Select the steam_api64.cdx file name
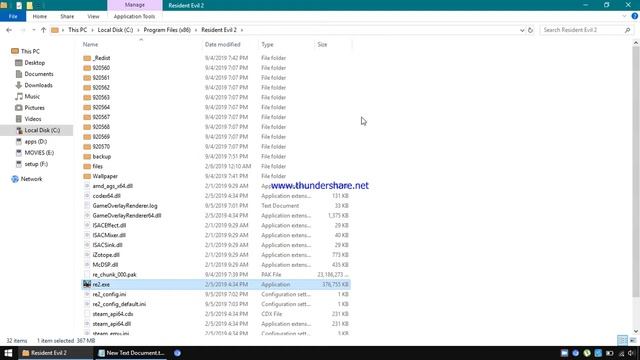640x360 pixels. 113,314
